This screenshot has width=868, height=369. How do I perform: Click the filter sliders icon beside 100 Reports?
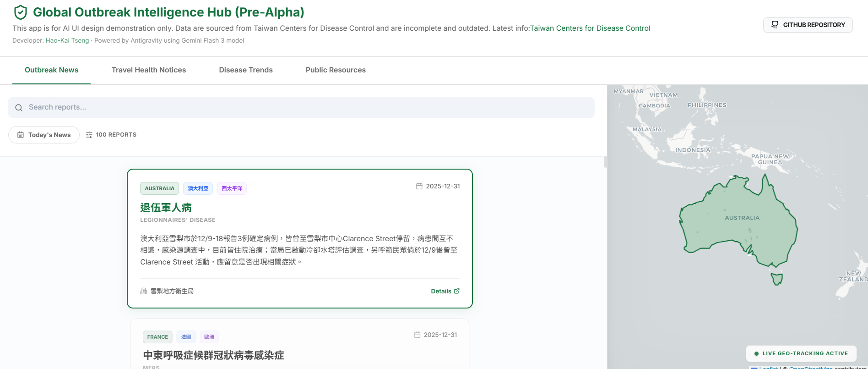(89, 135)
